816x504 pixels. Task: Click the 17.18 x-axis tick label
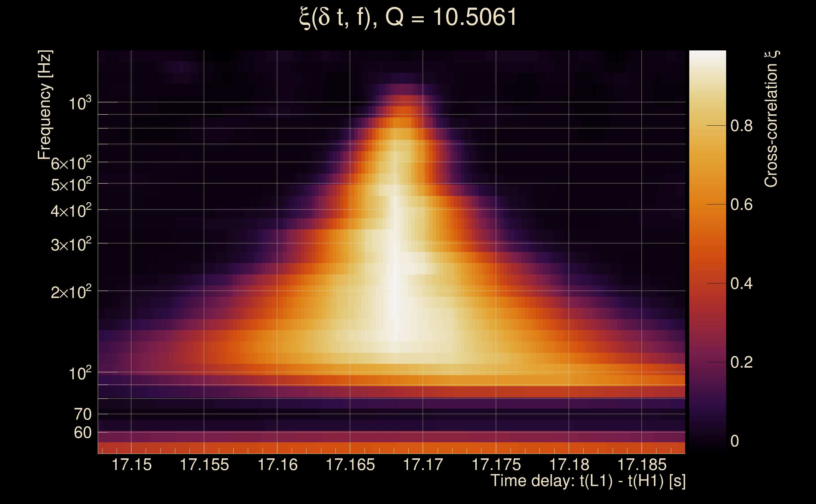coord(569,465)
